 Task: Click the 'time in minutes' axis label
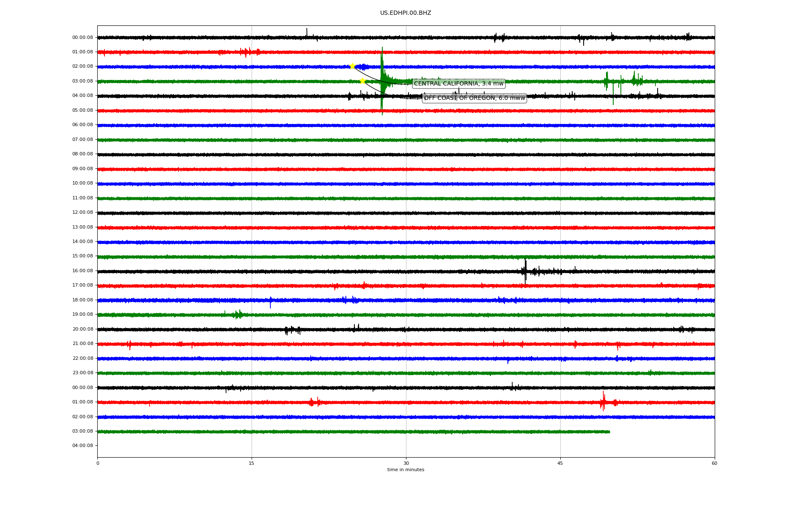(x=406, y=469)
